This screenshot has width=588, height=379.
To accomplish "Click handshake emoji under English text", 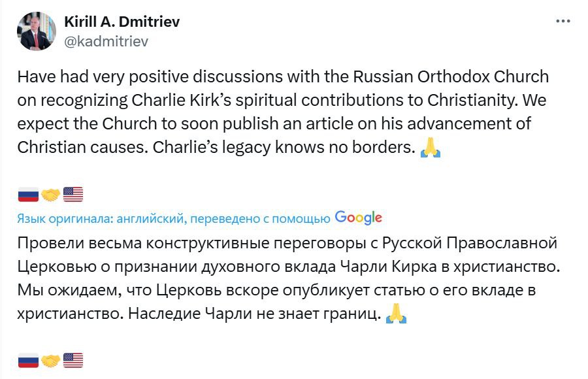I will point(50,194).
